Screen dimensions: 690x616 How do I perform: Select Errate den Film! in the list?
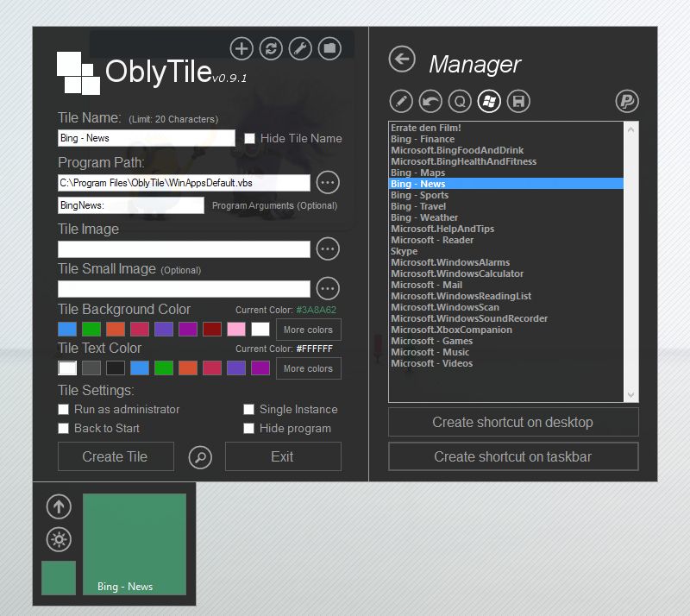506,129
